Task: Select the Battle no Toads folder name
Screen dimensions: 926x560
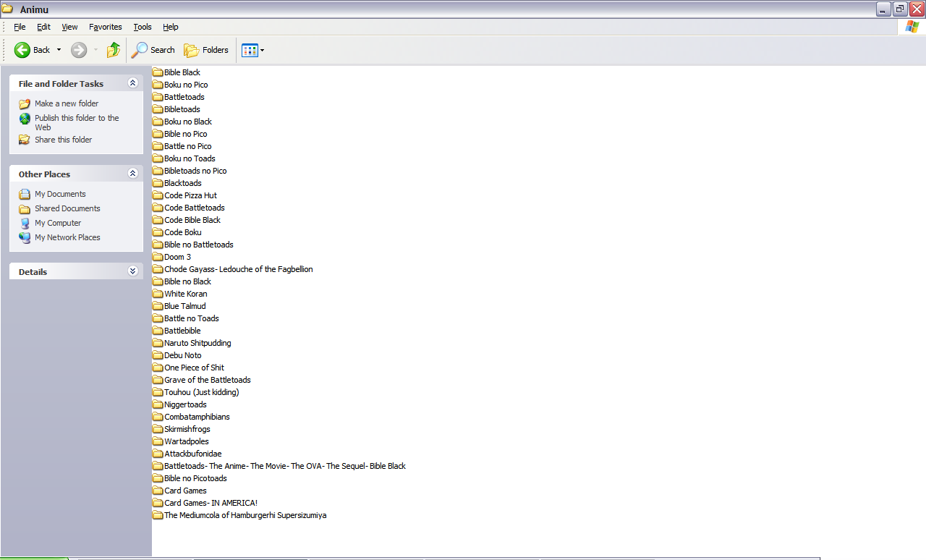Action: 192,318
